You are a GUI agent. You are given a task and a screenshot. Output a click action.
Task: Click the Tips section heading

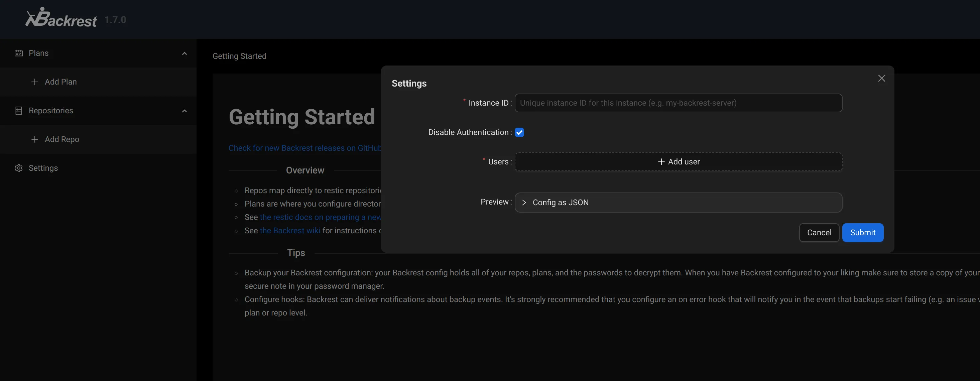(296, 253)
